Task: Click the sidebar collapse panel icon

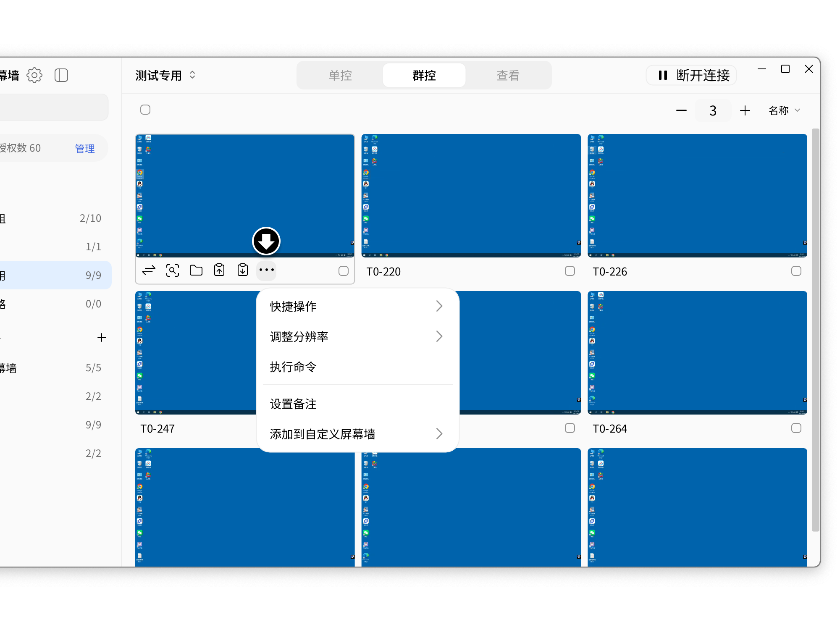Action: (x=61, y=75)
